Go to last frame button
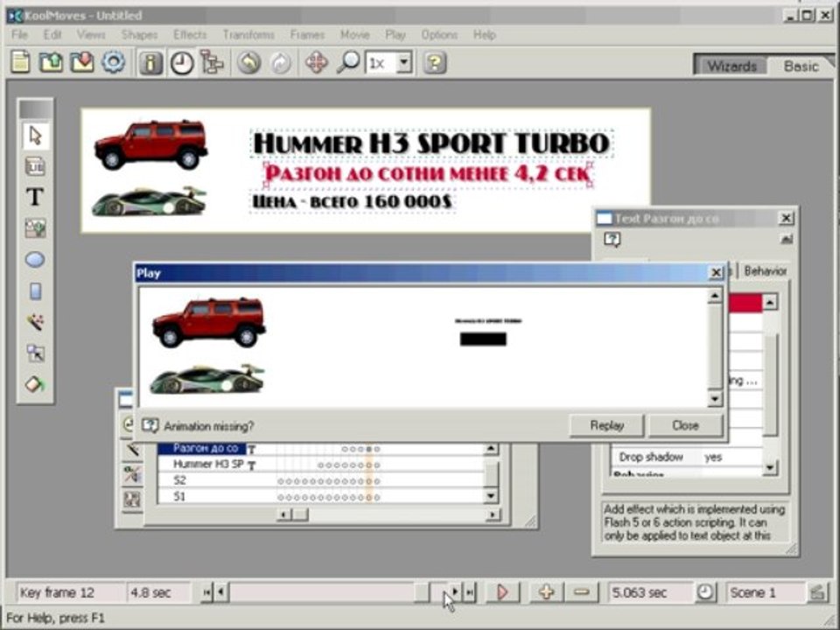 click(469, 592)
